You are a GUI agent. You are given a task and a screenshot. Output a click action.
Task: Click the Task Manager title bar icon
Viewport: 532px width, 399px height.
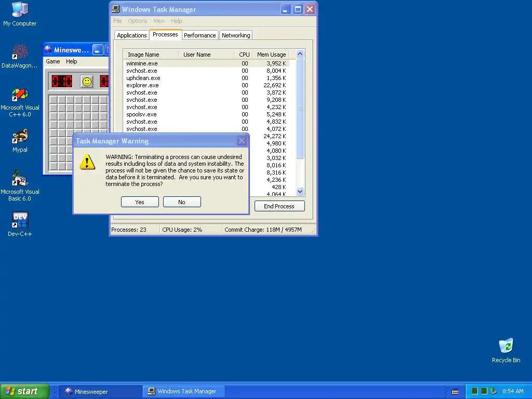tap(116, 9)
